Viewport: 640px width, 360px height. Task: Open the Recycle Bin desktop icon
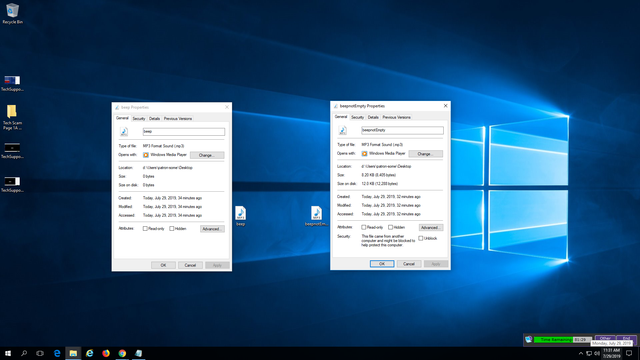tap(12, 13)
